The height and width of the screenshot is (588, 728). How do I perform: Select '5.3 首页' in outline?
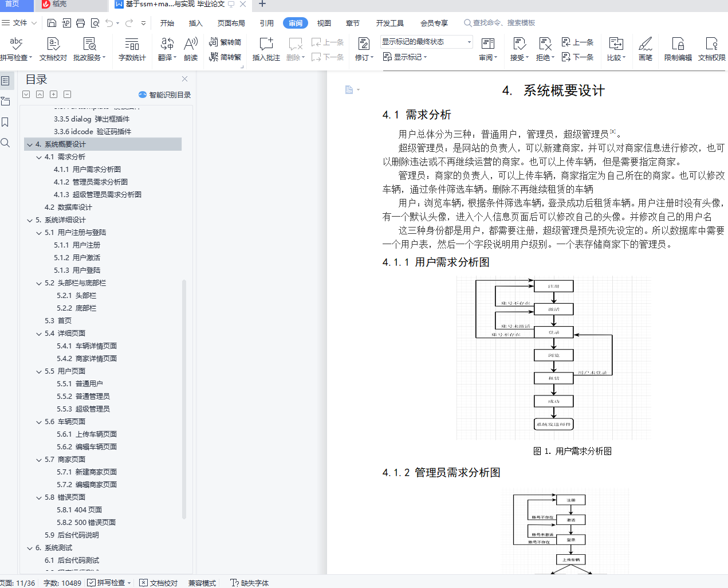point(58,321)
